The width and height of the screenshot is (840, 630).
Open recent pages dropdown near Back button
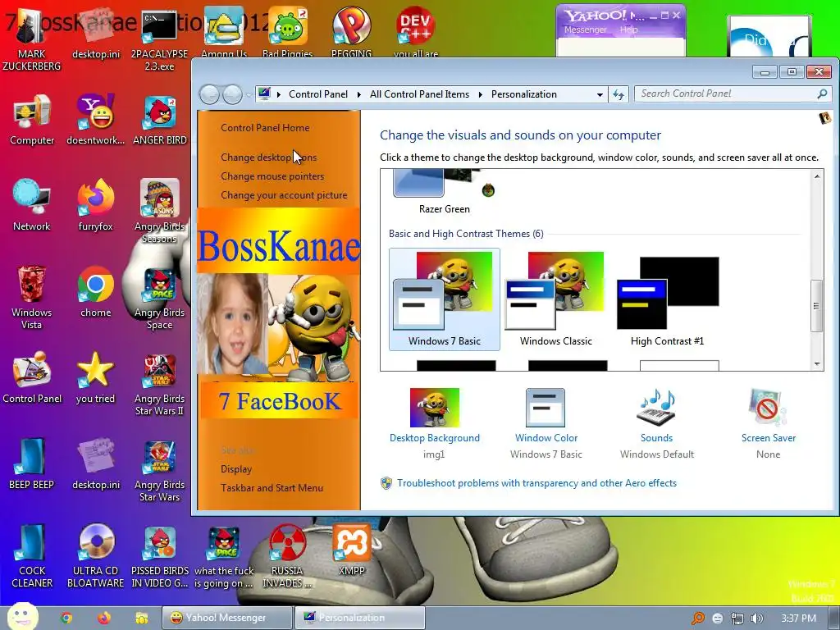[x=249, y=95]
